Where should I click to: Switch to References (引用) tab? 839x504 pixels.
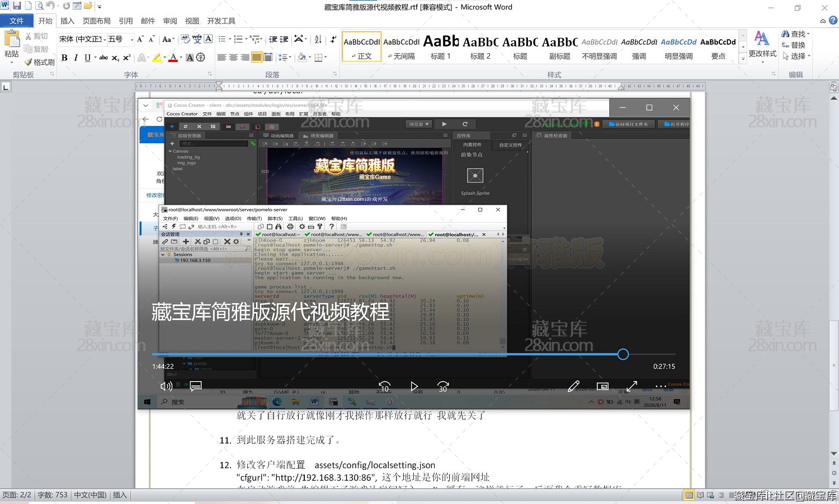[126, 21]
